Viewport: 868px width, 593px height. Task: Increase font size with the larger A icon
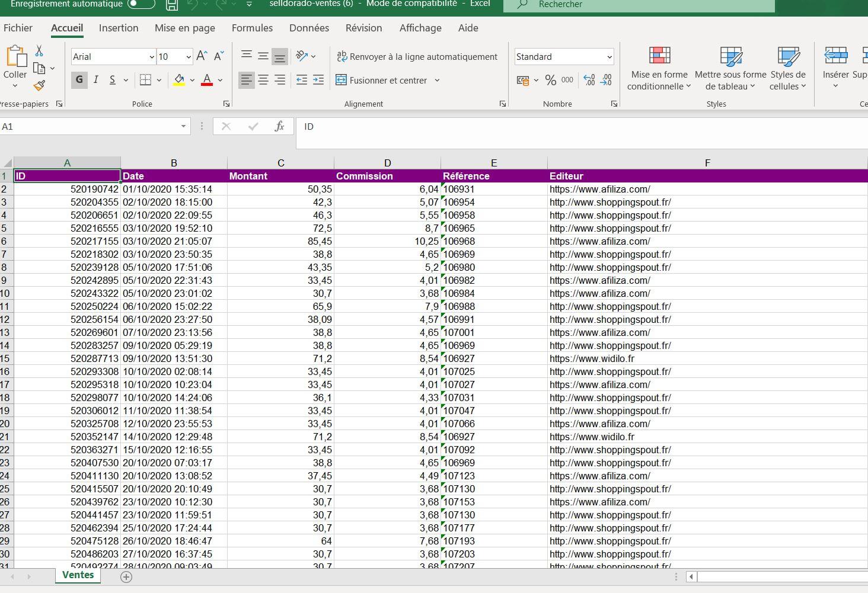click(x=202, y=56)
